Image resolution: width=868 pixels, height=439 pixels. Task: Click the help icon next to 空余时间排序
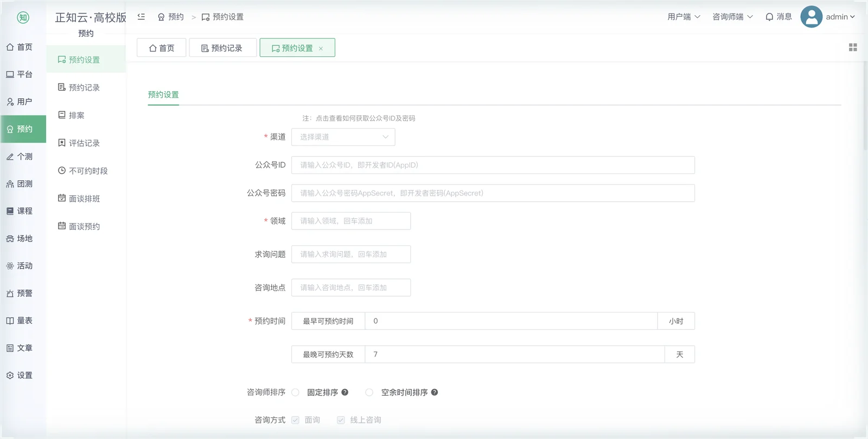(435, 392)
